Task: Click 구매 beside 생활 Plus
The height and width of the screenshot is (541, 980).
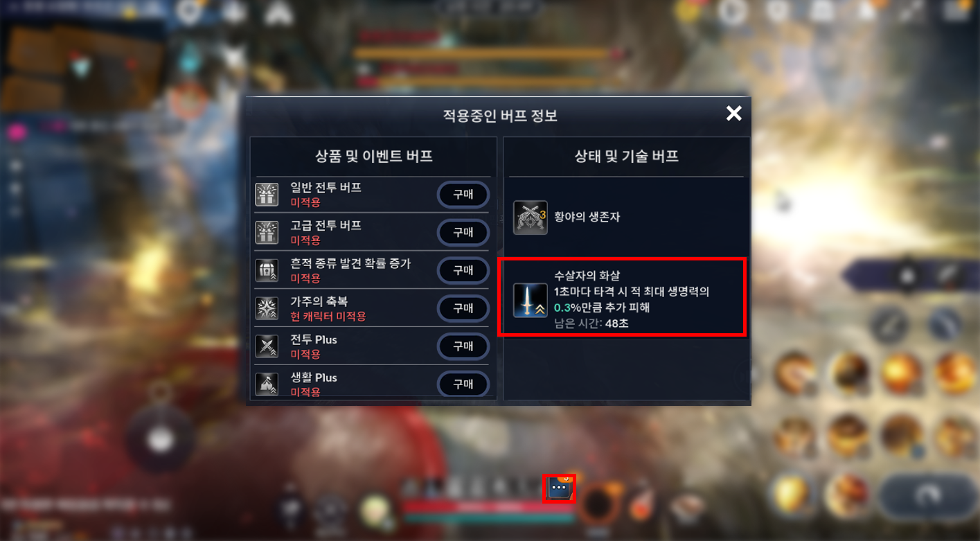Action: click(463, 384)
